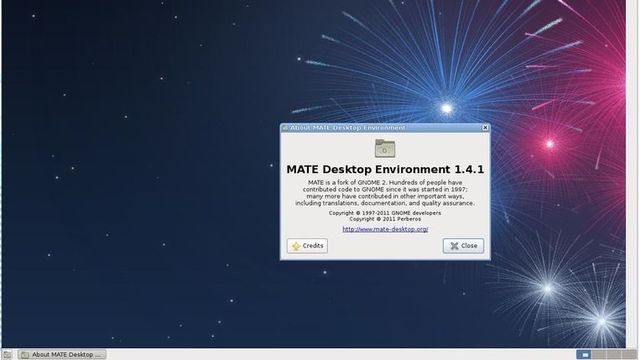Click the MATE logo icon in the dialog
640x360 pixels.
pyautogui.click(x=385, y=149)
